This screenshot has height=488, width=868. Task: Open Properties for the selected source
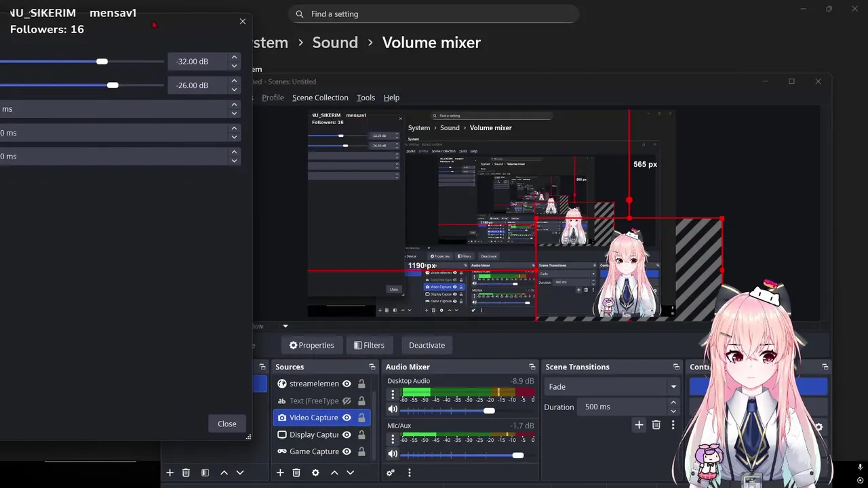tap(311, 345)
